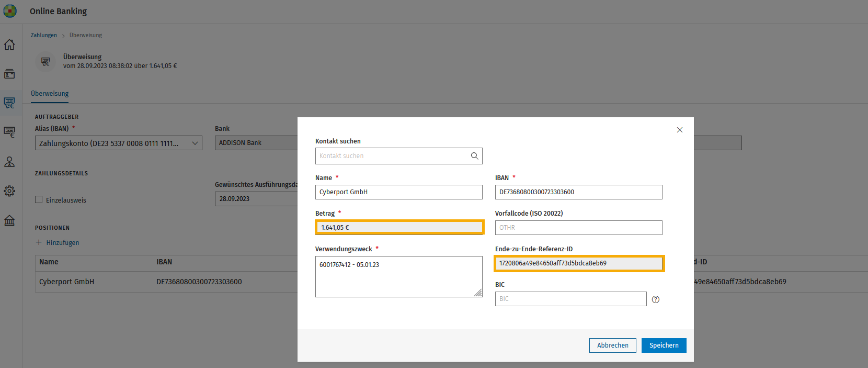Click the Überweisung header transfer icon
Viewport: 868px width, 368px height.
click(45, 61)
